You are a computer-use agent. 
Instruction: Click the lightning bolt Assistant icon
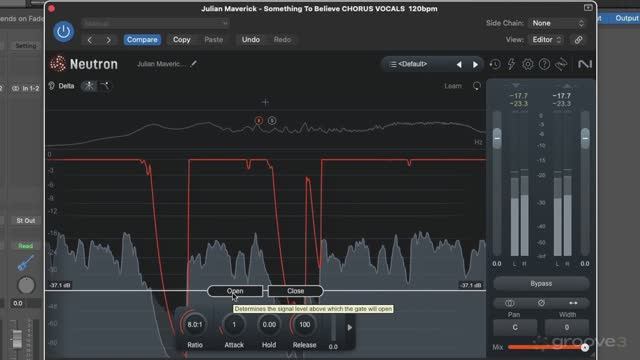(511, 64)
